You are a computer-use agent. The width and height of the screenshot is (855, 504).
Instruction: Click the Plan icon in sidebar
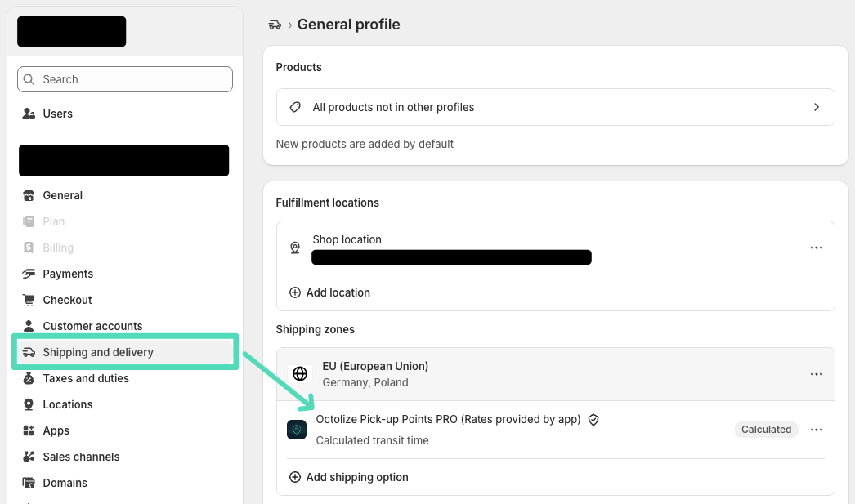coord(29,221)
